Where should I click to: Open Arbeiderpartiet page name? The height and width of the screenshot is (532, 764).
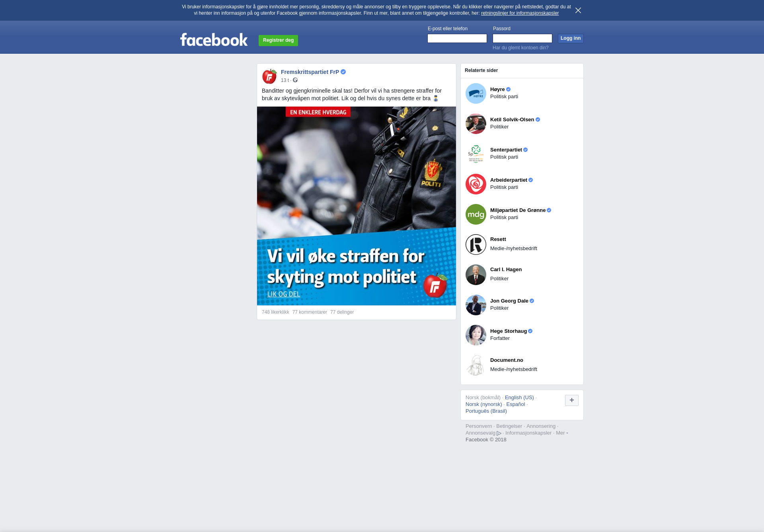click(x=509, y=180)
